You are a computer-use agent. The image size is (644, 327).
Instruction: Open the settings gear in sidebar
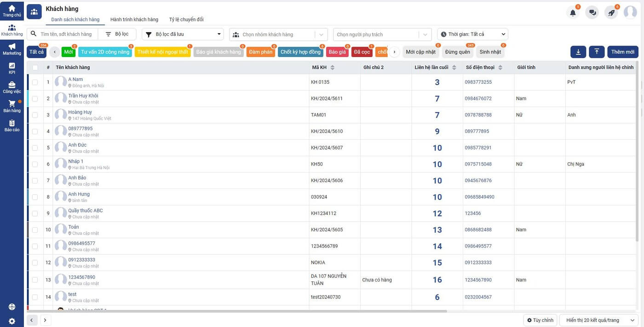(12, 321)
